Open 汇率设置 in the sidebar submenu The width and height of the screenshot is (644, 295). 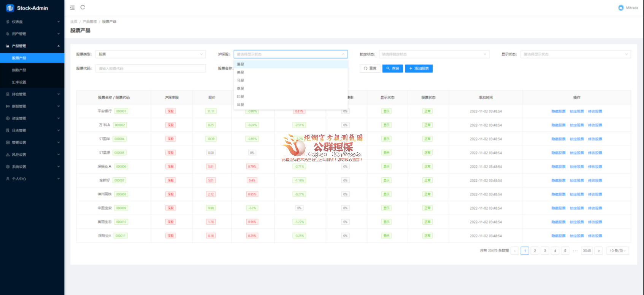[x=19, y=82]
